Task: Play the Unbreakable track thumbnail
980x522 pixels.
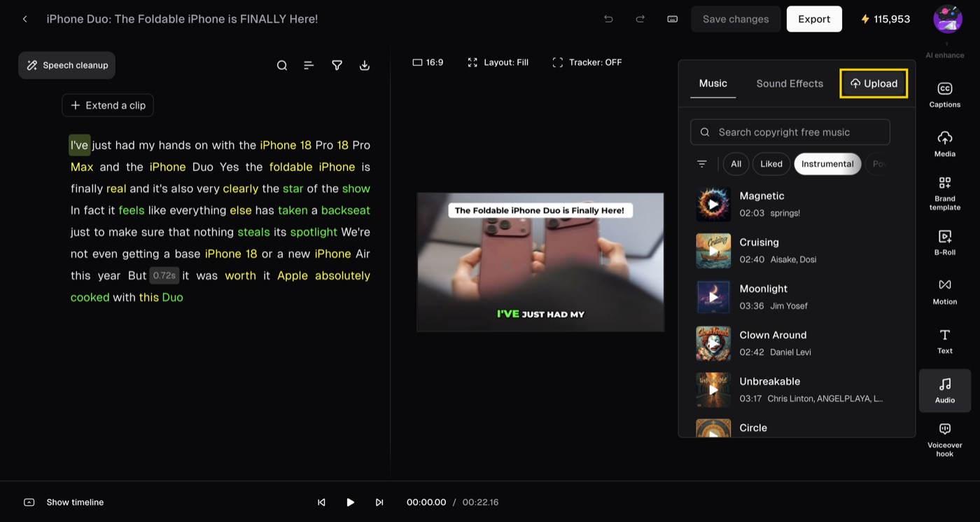Action: pyautogui.click(x=713, y=390)
